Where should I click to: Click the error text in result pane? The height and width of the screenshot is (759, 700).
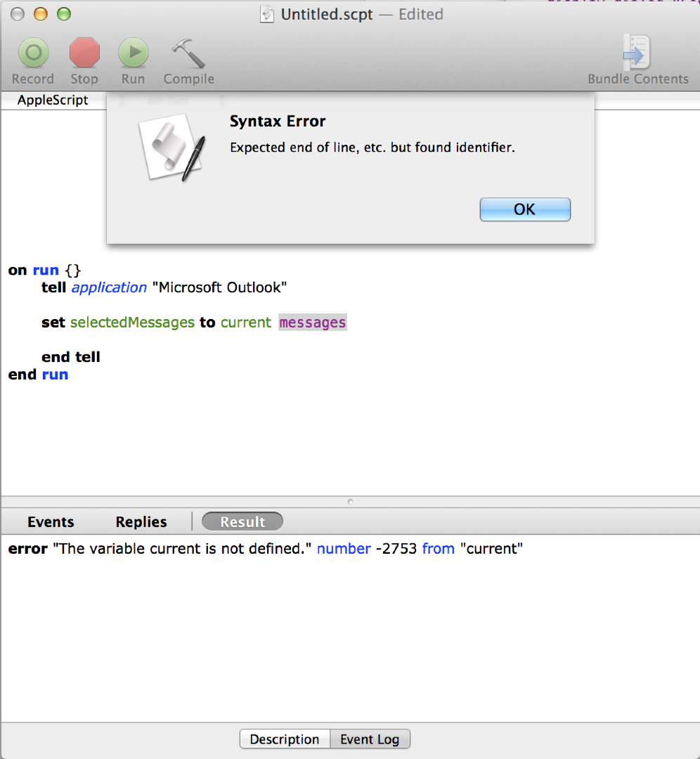(x=265, y=549)
